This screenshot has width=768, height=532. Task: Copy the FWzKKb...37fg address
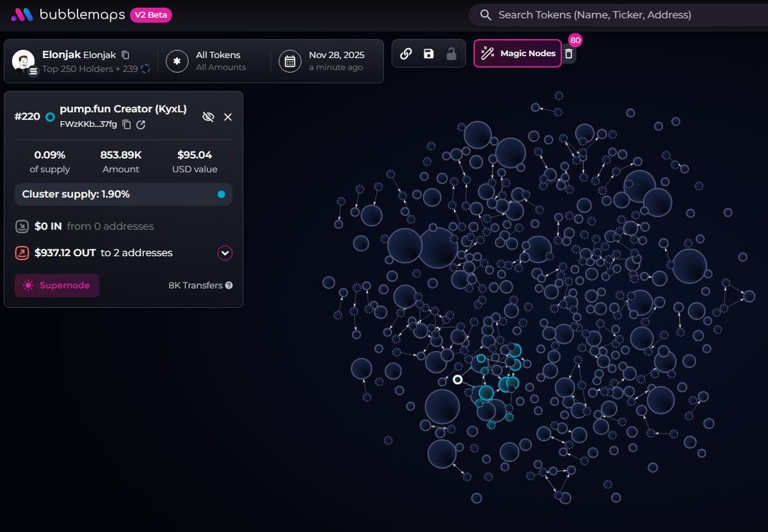[x=127, y=124]
